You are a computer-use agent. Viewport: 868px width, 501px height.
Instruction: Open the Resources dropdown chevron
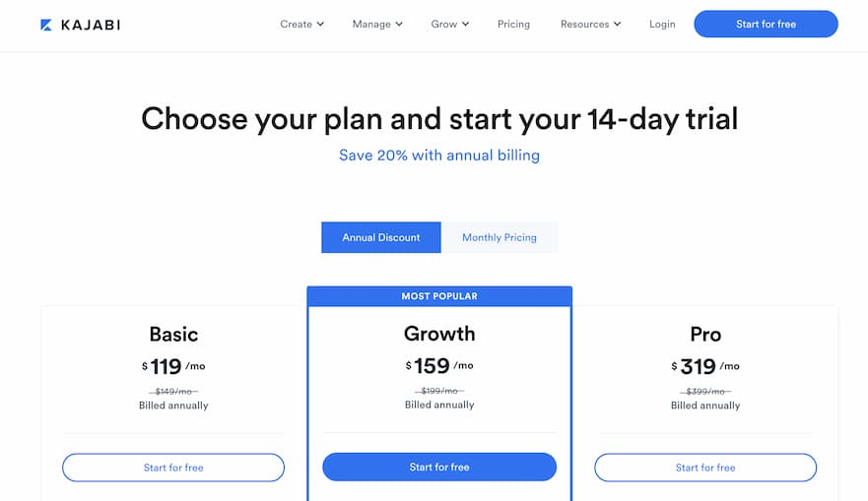(x=617, y=25)
